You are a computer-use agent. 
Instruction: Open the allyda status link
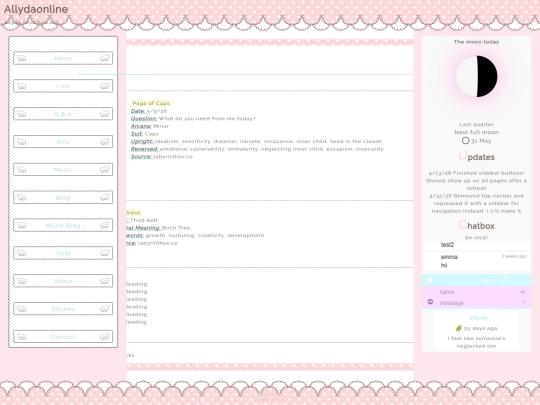click(x=478, y=318)
